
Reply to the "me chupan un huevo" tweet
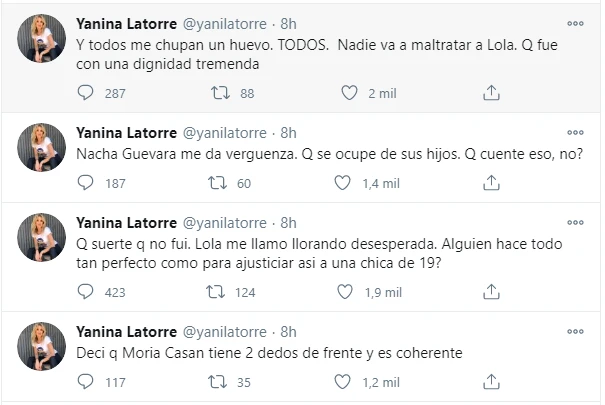[x=86, y=93]
